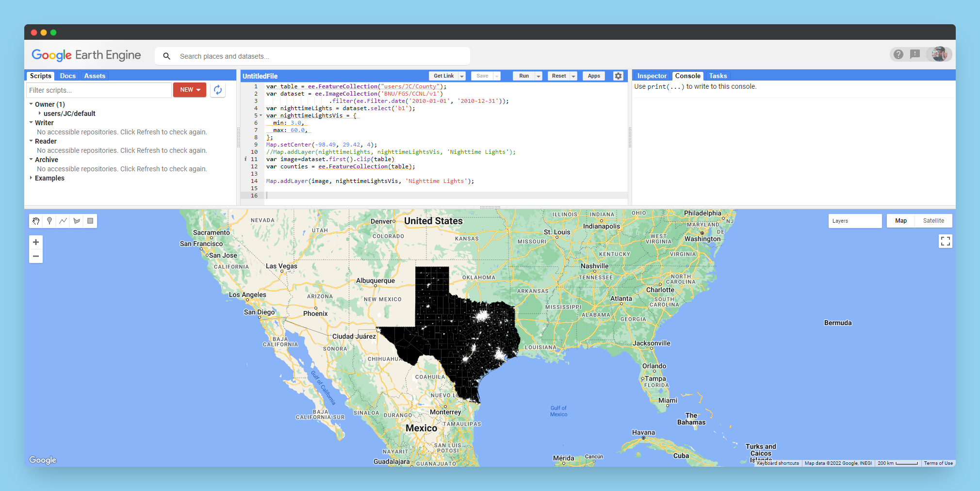Switch to the Docs tab
The width and height of the screenshot is (980, 491).
coord(67,76)
